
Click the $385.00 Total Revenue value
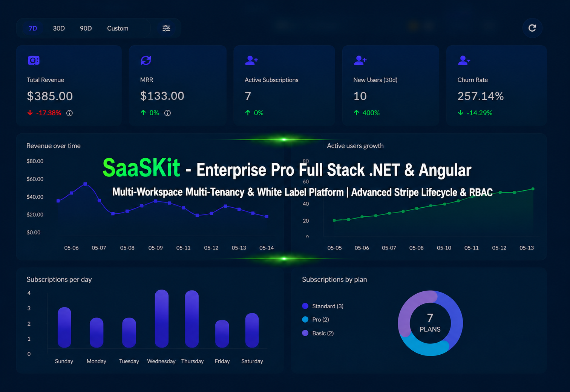coord(50,96)
